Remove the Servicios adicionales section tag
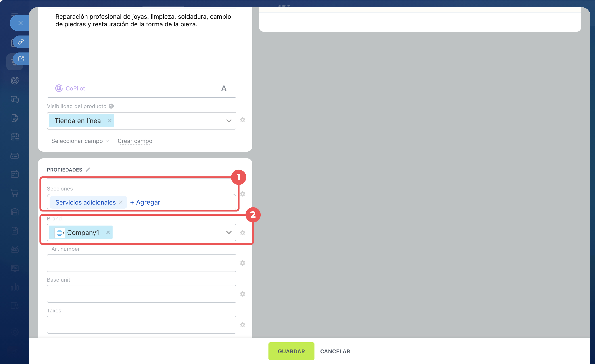Screen dimensions: 595x364 tap(121, 202)
